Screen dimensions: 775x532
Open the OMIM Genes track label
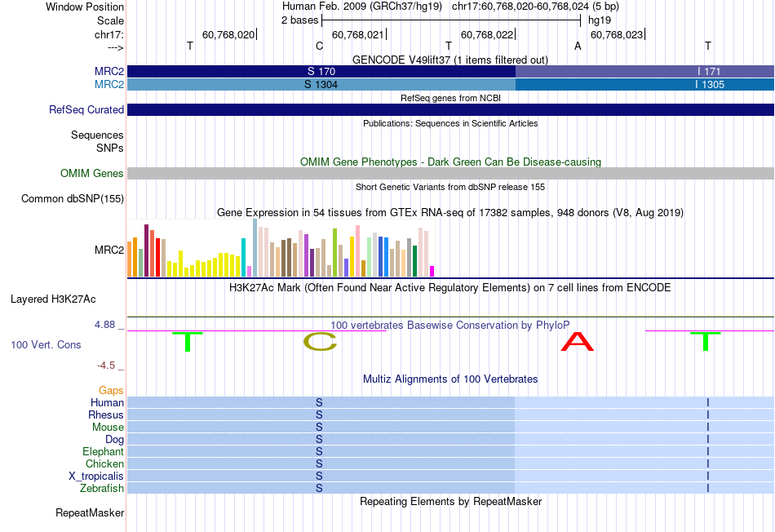pos(91,173)
